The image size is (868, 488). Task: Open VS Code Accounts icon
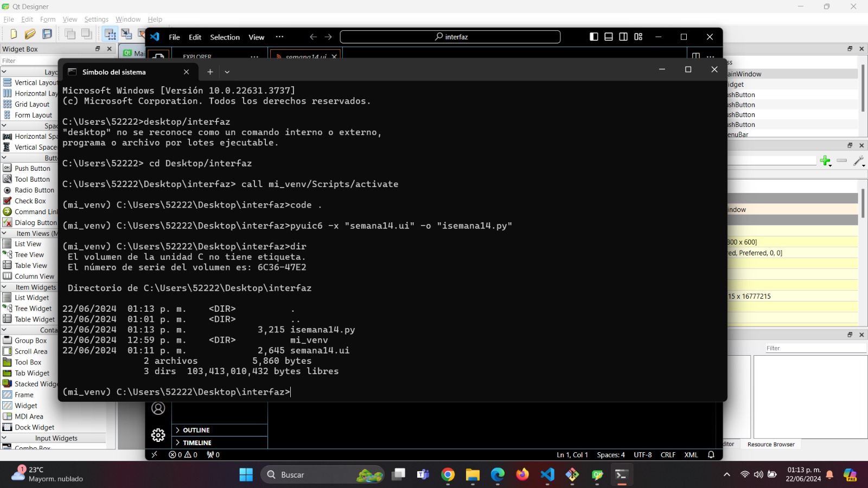click(158, 408)
